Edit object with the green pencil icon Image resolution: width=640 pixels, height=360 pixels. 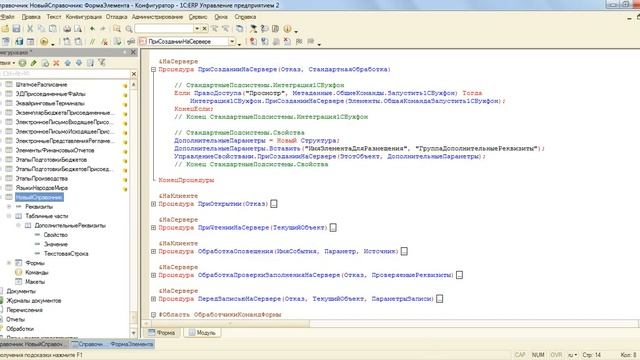point(33,63)
